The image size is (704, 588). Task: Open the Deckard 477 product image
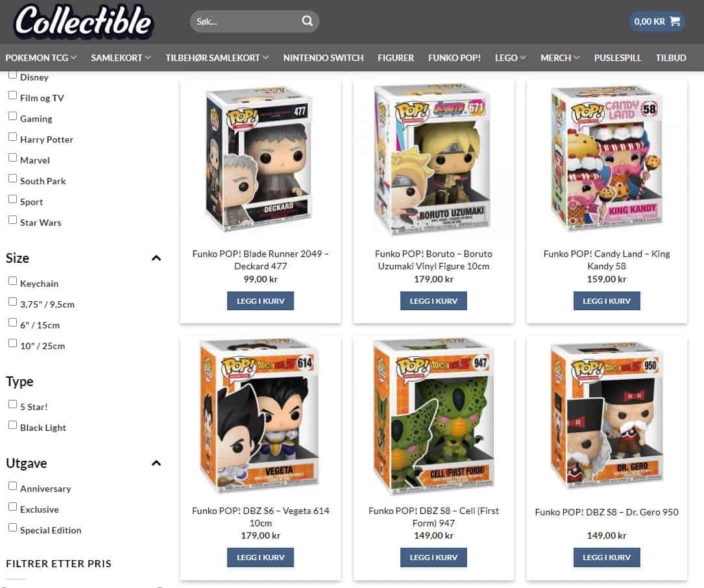click(260, 160)
